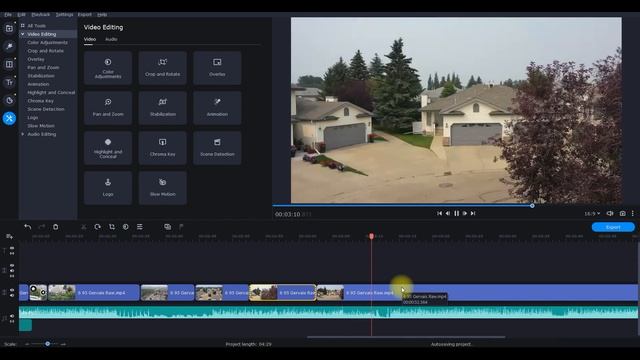Open the Overlay tool tile
The width and height of the screenshot is (640, 360).
coord(217,68)
